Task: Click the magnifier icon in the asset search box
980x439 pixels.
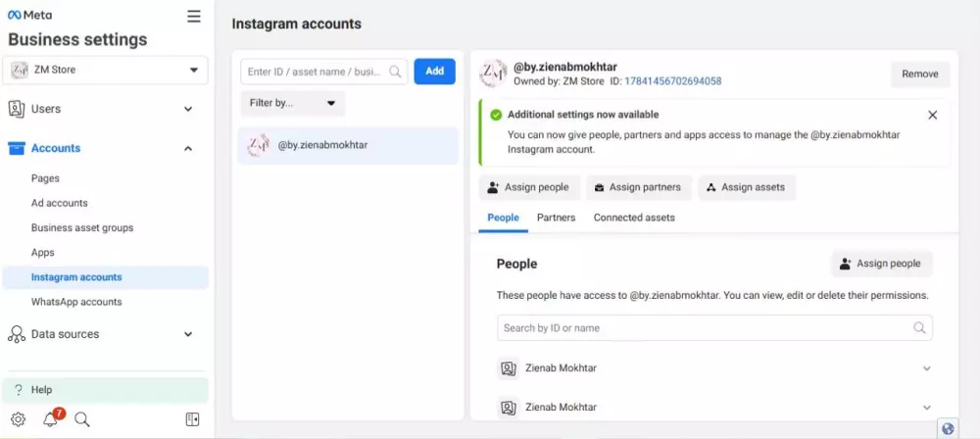Action: (395, 72)
